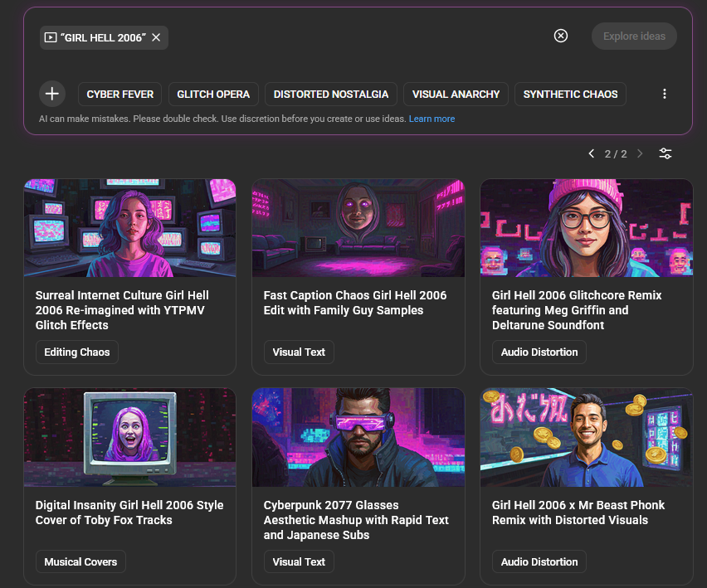
Task: Select the CYBER FEVER chip
Action: click(120, 95)
